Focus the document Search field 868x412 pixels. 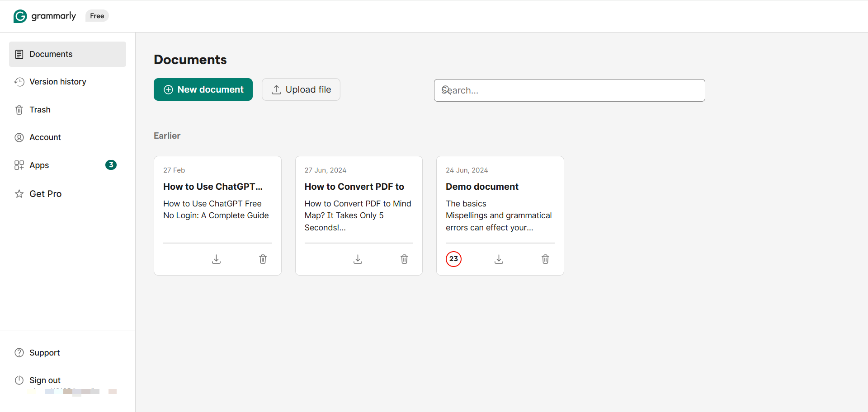coord(569,90)
